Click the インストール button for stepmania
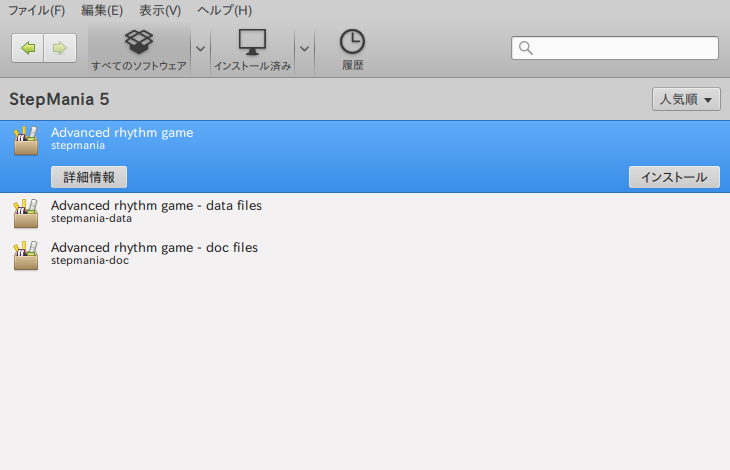The height and width of the screenshot is (470, 730). (x=674, y=177)
